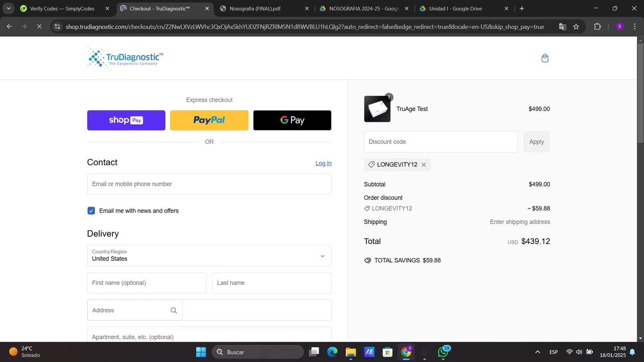
Task: Open File Explorer from taskbar
Action: click(x=351, y=352)
